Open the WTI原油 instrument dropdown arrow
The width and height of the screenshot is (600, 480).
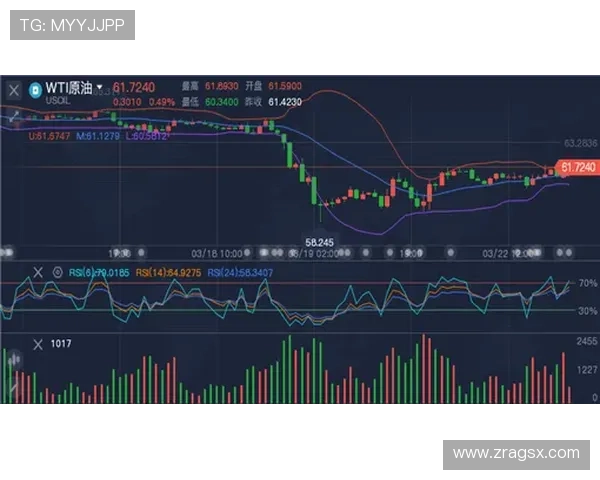(99, 87)
